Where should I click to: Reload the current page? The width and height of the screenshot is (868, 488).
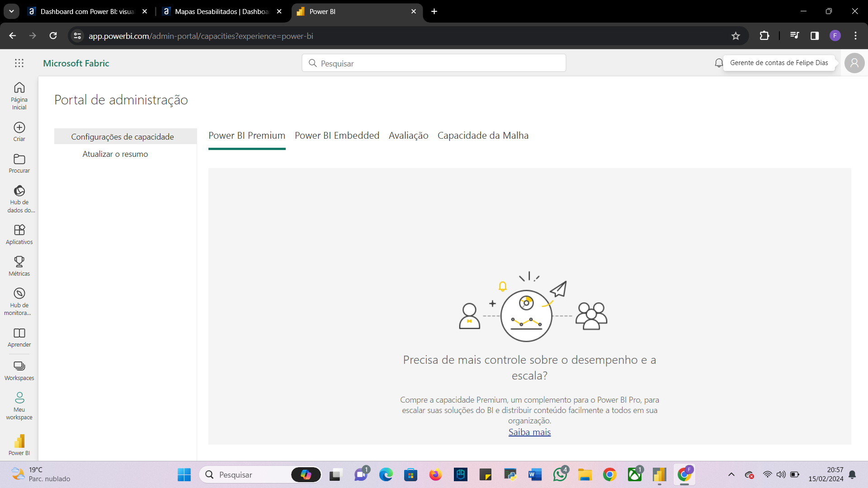(x=53, y=36)
